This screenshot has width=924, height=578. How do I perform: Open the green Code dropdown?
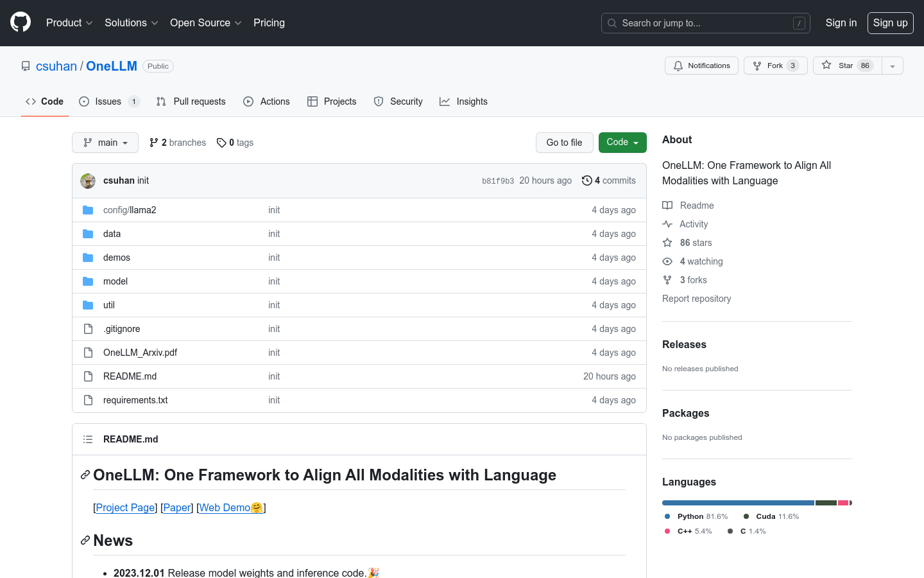(622, 143)
